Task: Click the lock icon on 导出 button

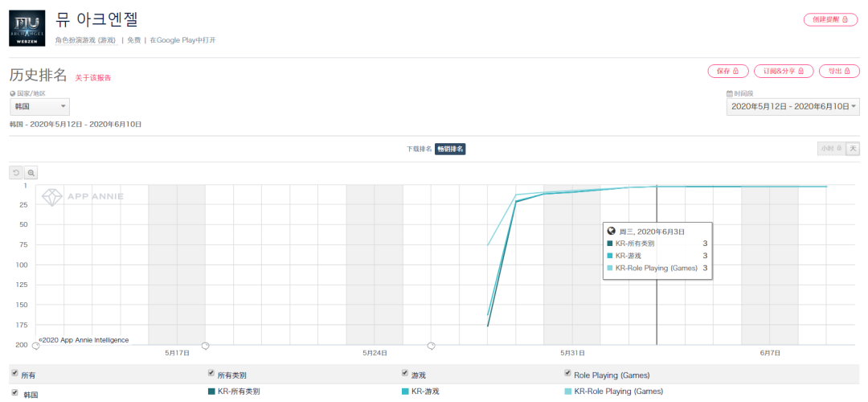Action: [x=847, y=72]
